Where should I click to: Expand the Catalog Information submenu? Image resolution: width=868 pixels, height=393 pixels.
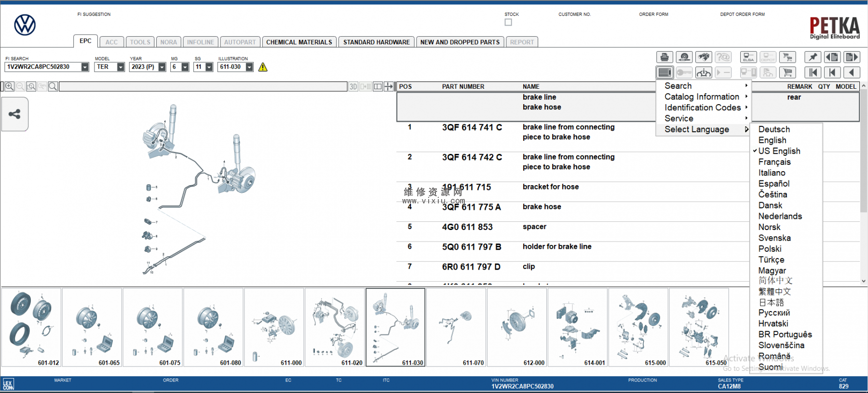point(703,97)
